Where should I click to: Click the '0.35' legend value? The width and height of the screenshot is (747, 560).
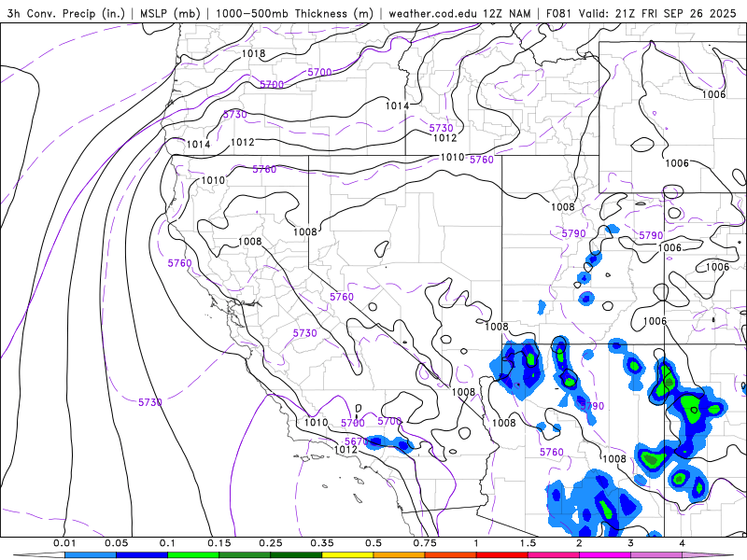click(322, 543)
